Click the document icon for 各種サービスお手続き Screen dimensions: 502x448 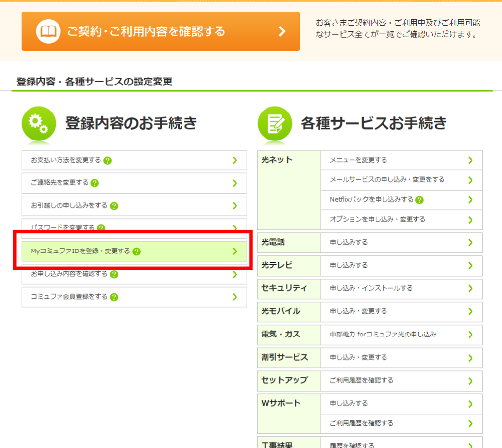(274, 123)
